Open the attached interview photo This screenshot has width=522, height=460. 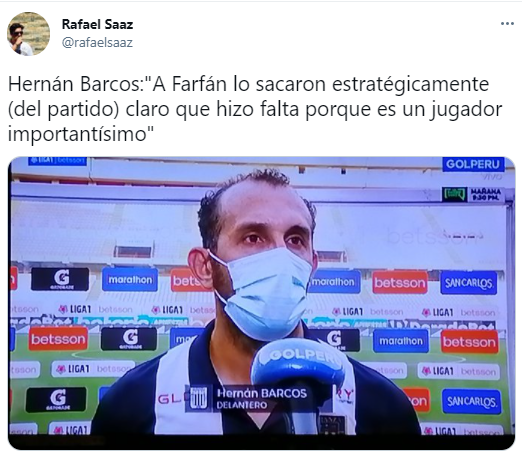(261, 303)
